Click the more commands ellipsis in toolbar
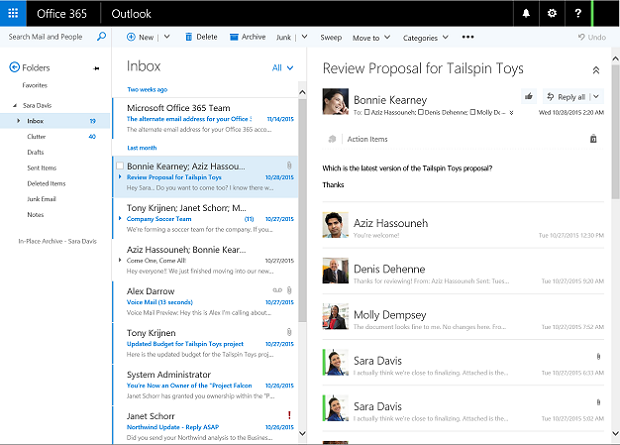620x445 pixels. 468,37
